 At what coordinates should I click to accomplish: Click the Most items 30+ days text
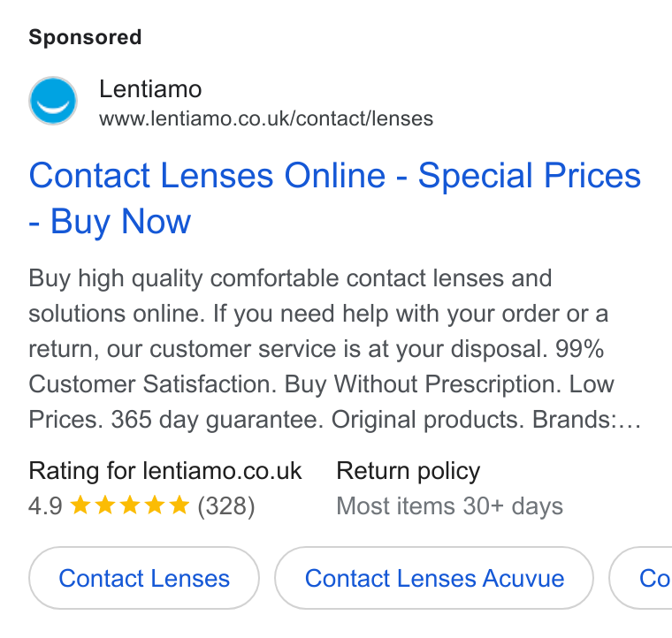449,506
